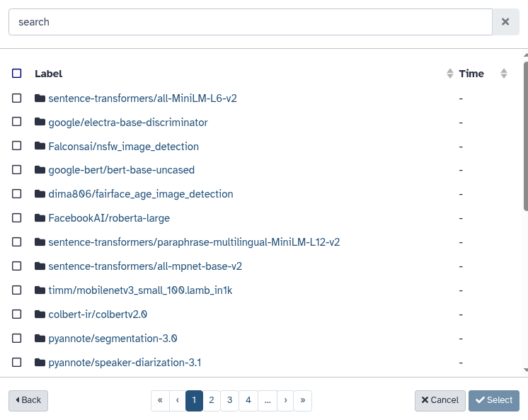Select checkbox for dima806/fairface_age_image_detection
This screenshot has height=420, width=528.
point(16,194)
